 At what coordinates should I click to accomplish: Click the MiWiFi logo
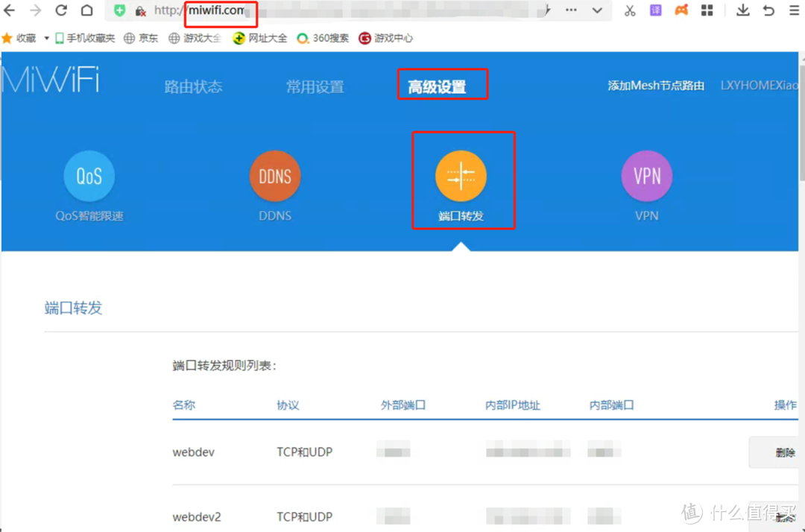point(51,80)
